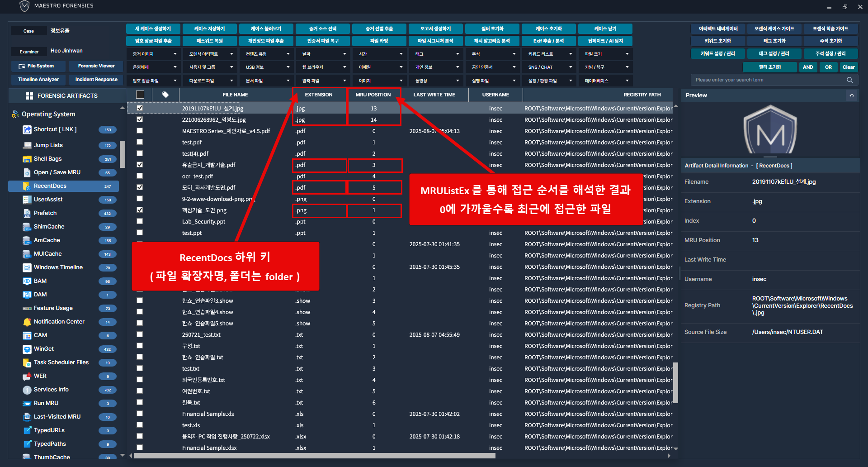Open the Timeline Analyzer tab

click(x=38, y=80)
